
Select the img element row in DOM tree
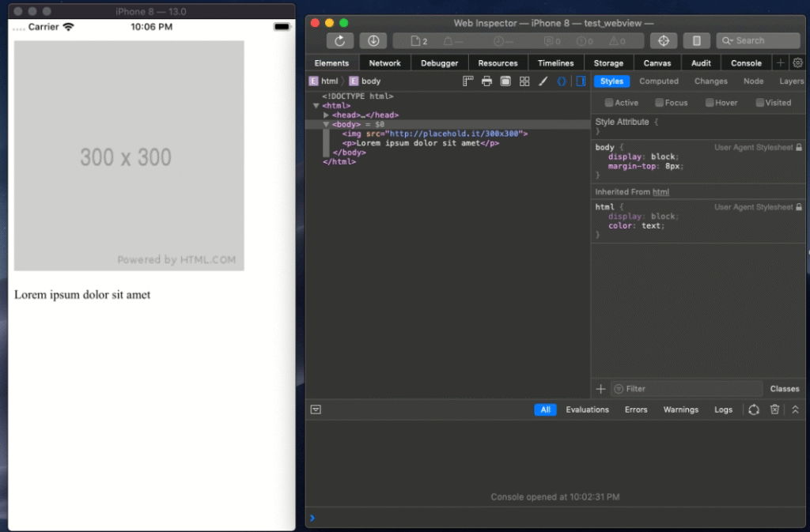(434, 134)
